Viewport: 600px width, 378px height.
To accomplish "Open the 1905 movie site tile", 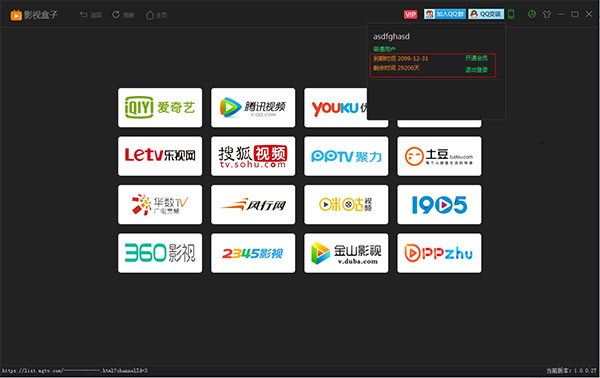I will pyautogui.click(x=439, y=205).
